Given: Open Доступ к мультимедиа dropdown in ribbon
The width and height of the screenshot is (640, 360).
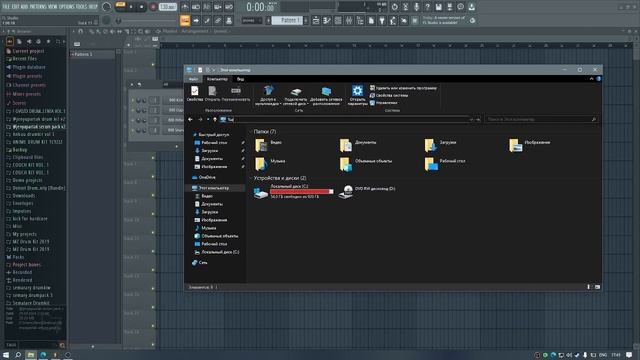Looking at the screenshot, I should click(x=268, y=96).
